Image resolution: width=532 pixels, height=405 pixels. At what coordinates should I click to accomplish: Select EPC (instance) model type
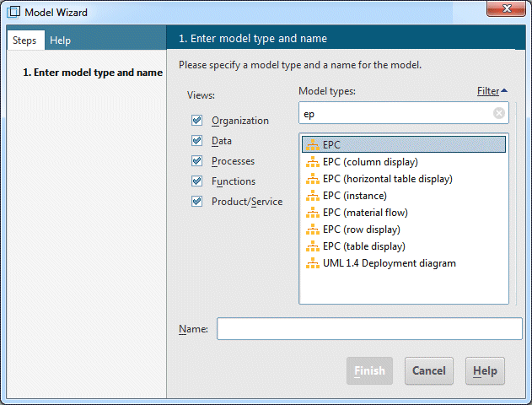[404, 196]
